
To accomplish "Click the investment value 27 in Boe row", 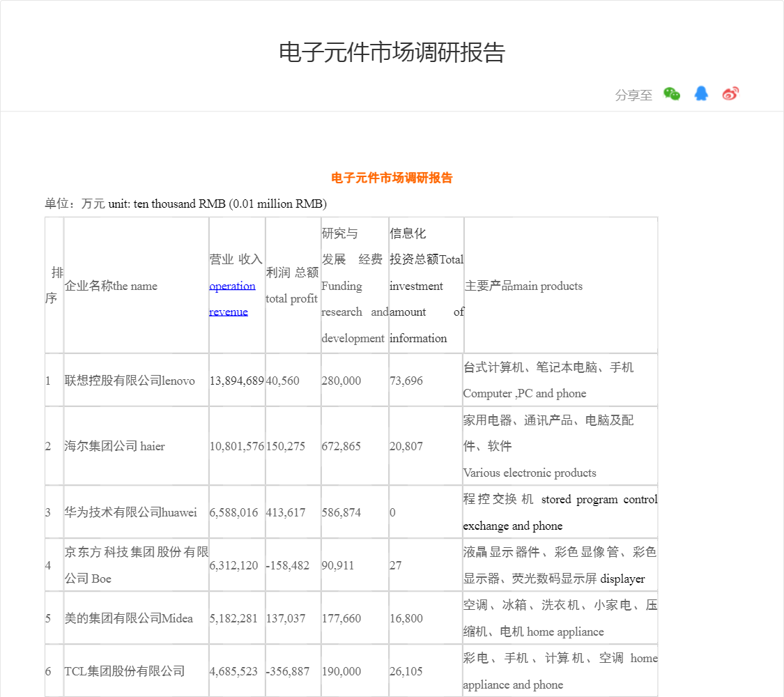I will 396,565.
